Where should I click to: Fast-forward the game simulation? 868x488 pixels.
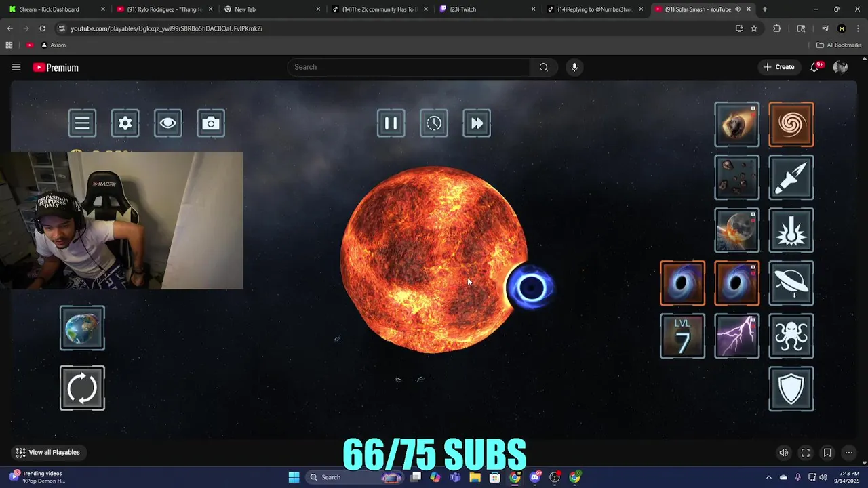pos(477,123)
